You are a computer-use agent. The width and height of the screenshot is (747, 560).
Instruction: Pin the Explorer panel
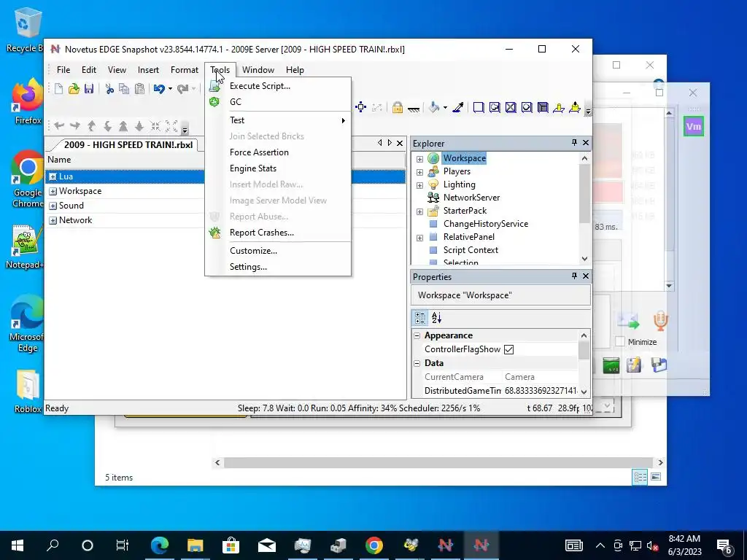574,143
